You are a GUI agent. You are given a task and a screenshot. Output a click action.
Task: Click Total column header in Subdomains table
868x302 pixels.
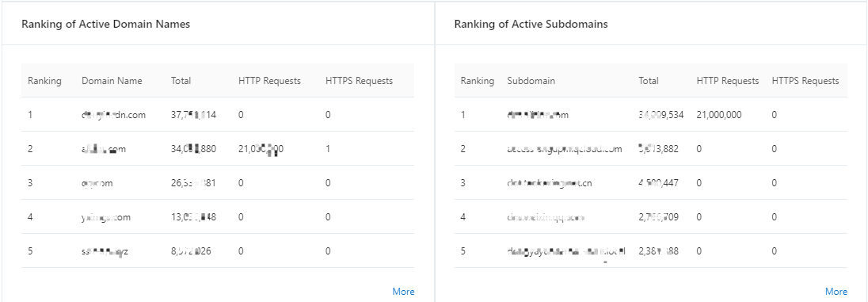tap(649, 81)
